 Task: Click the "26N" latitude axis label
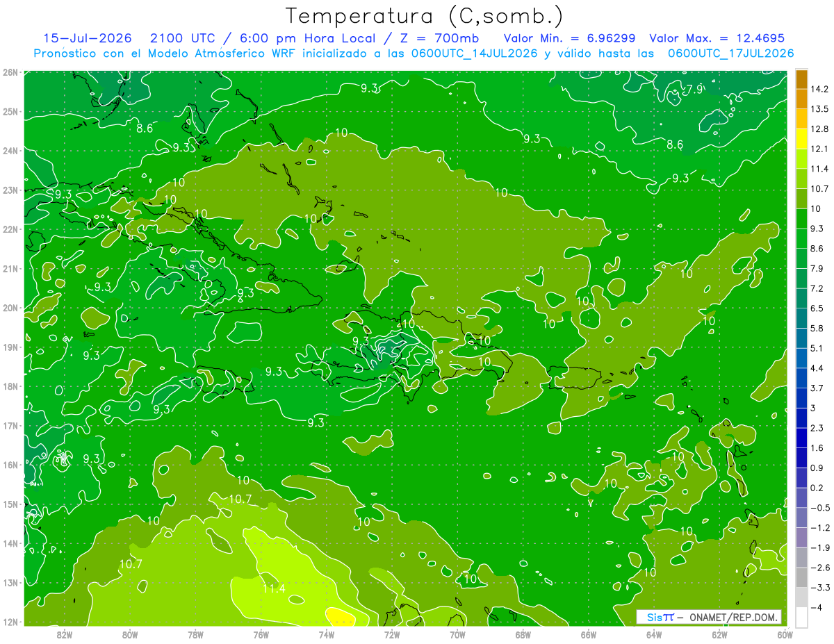(x=10, y=72)
